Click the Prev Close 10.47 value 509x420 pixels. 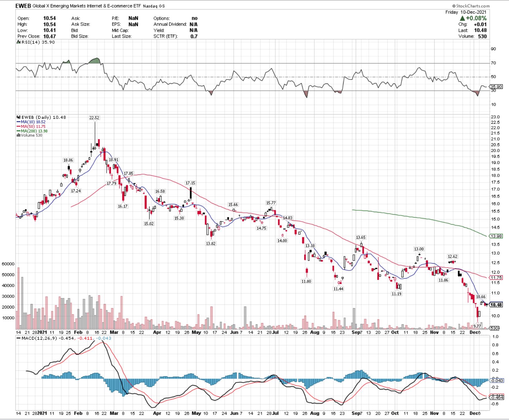pyautogui.click(x=50, y=36)
